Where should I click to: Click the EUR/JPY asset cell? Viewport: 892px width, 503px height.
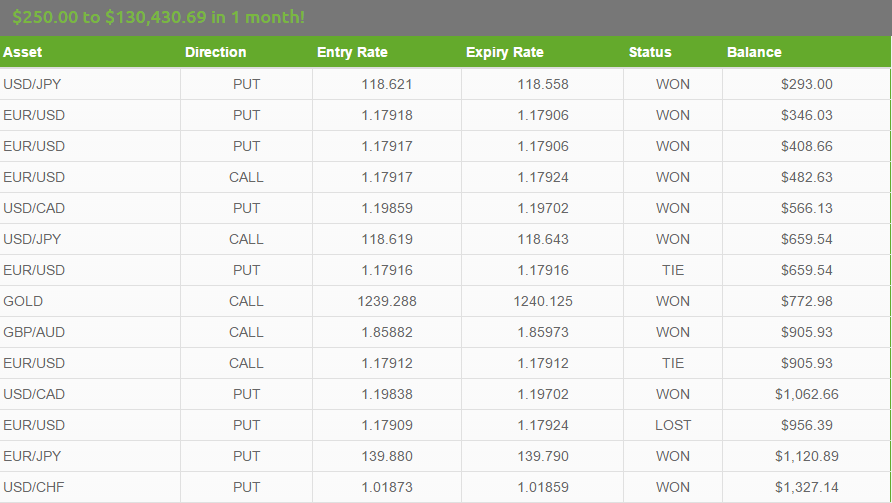(x=90, y=456)
